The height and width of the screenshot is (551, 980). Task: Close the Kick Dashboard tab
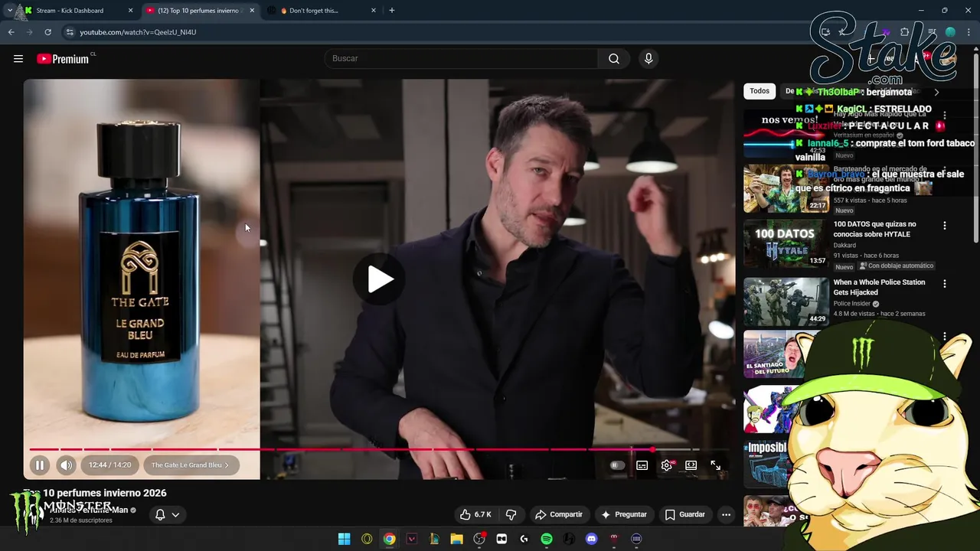pos(130,11)
